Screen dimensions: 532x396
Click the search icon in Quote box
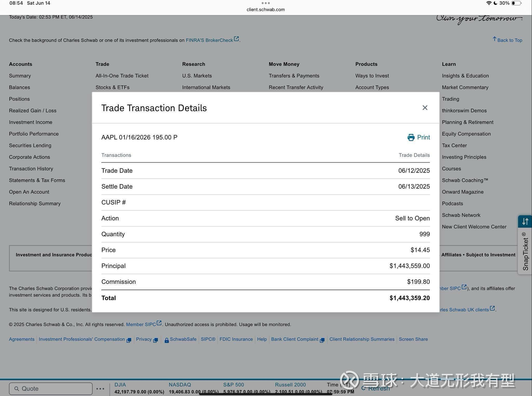[17, 389]
